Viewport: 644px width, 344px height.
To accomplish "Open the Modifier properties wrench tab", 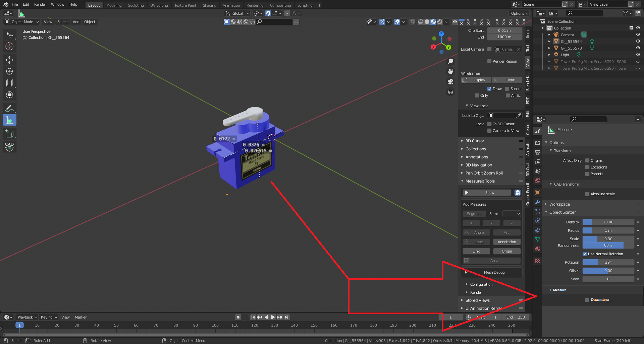I will (x=538, y=202).
